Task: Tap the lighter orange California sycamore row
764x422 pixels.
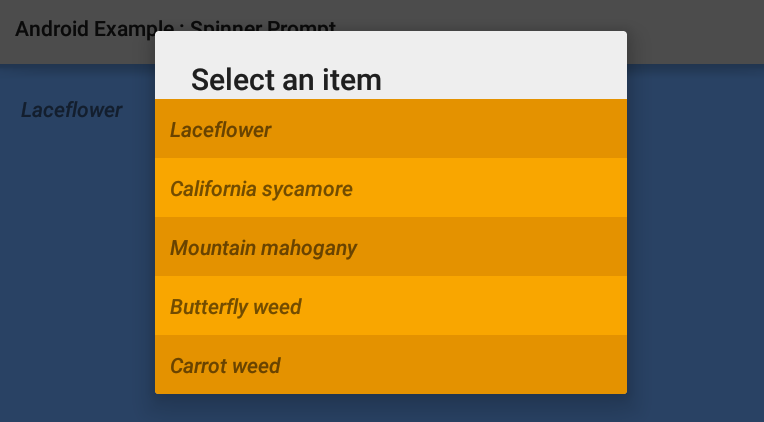Action: point(391,188)
